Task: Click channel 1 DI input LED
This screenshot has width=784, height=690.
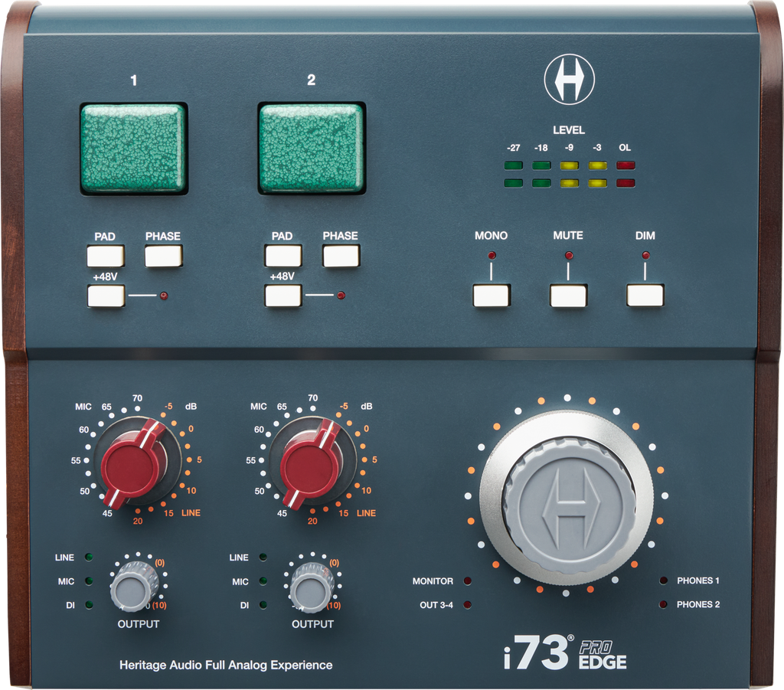Action: click(89, 605)
